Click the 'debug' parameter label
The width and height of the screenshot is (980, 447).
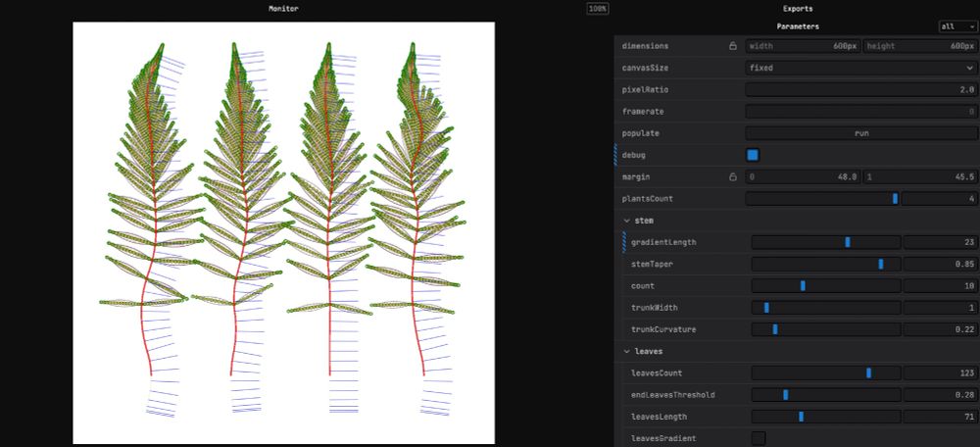point(634,155)
